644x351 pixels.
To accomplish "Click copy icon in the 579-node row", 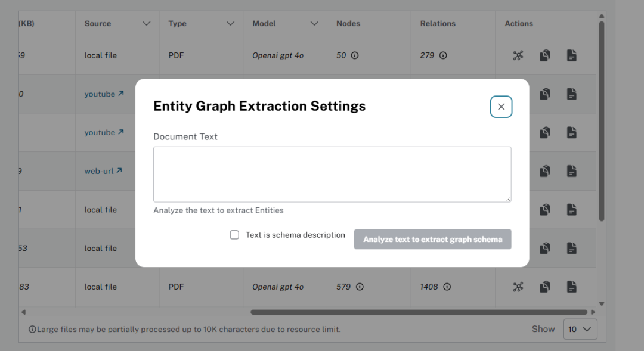I will (x=544, y=287).
